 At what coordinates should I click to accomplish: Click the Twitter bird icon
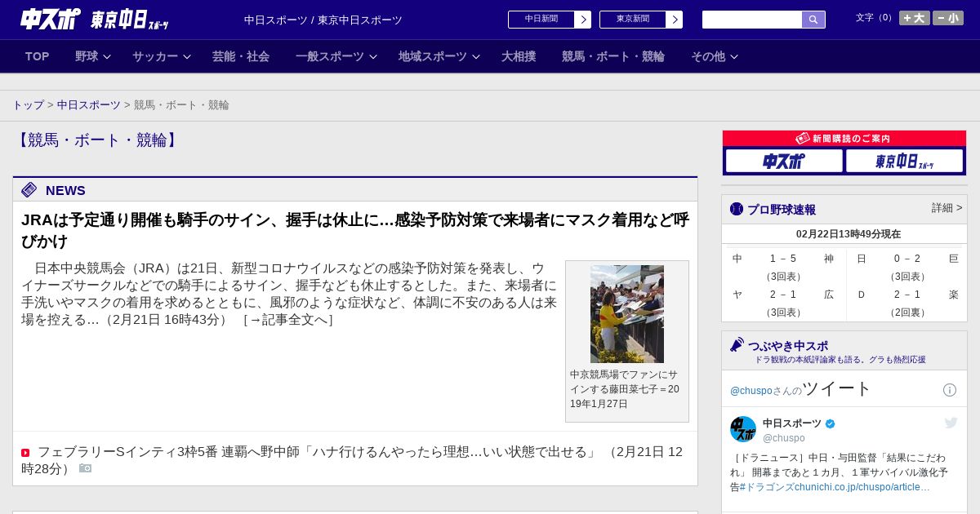[x=951, y=423]
